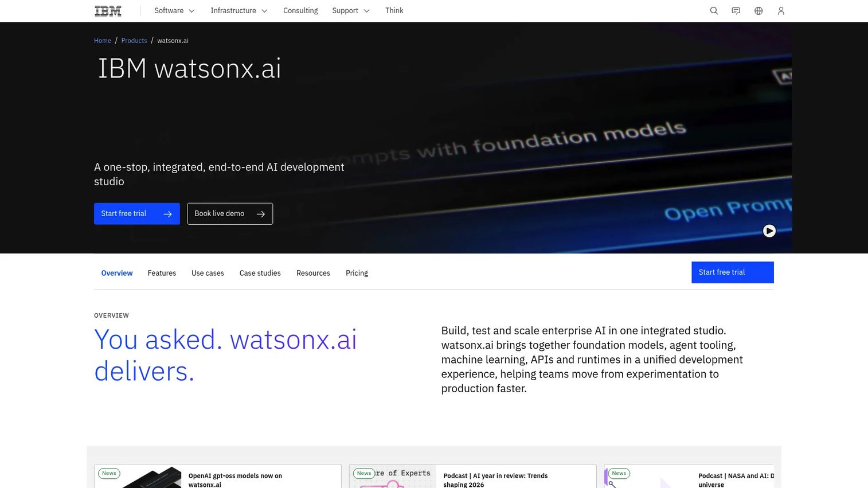Screen dimensions: 868x488
Task: Select the Pricing tab
Action: click(x=357, y=273)
